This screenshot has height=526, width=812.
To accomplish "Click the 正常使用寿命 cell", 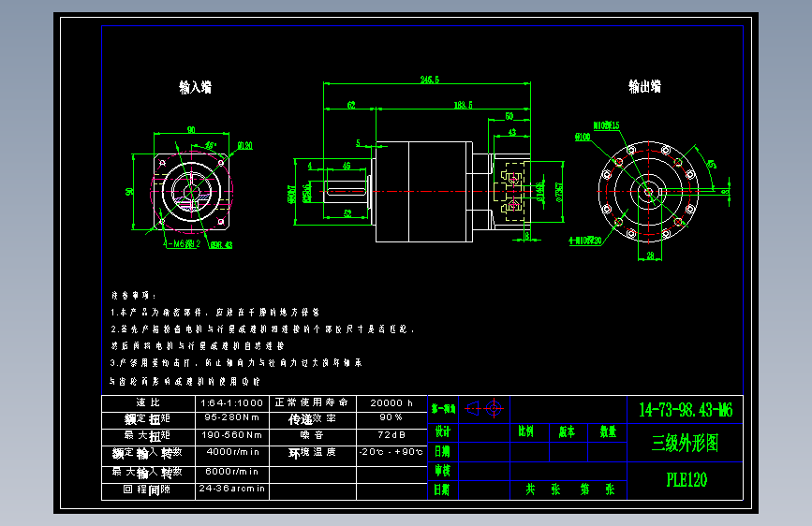I will point(312,402).
